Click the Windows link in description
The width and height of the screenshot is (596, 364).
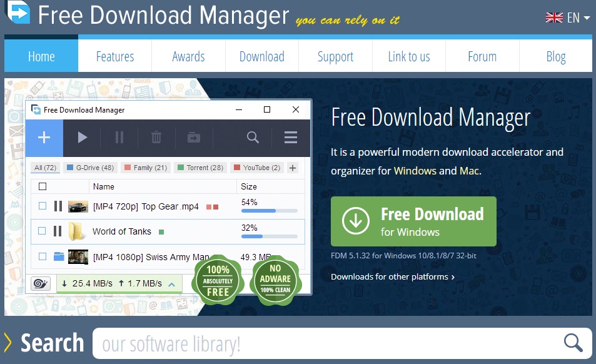click(x=415, y=171)
